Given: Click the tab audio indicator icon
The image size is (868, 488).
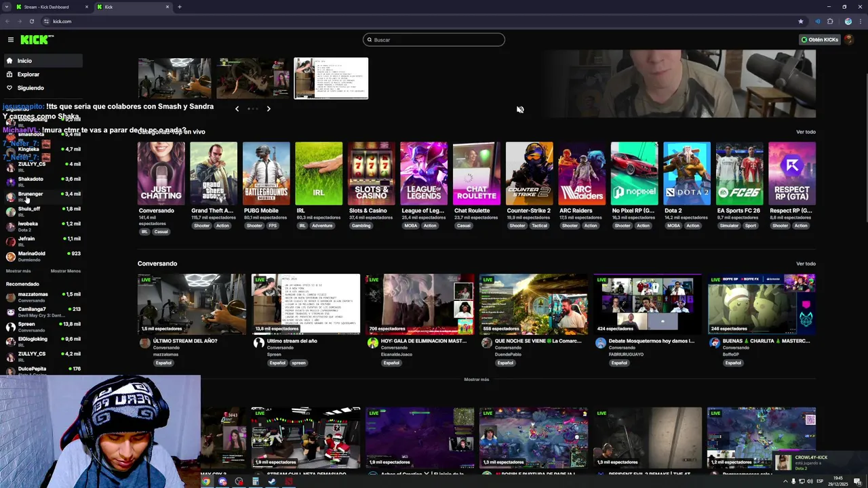Looking at the screenshot, I should 818,21.
